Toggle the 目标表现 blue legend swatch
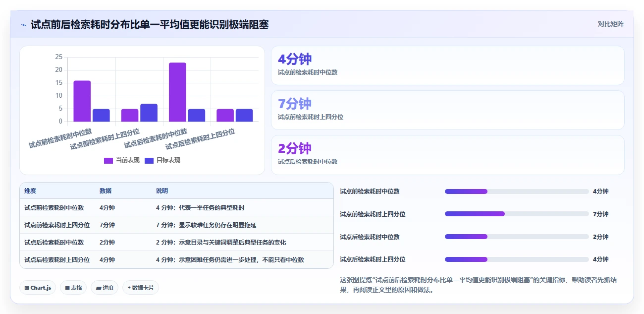Image resolution: width=644 pixels, height=314 pixels. [x=149, y=160]
